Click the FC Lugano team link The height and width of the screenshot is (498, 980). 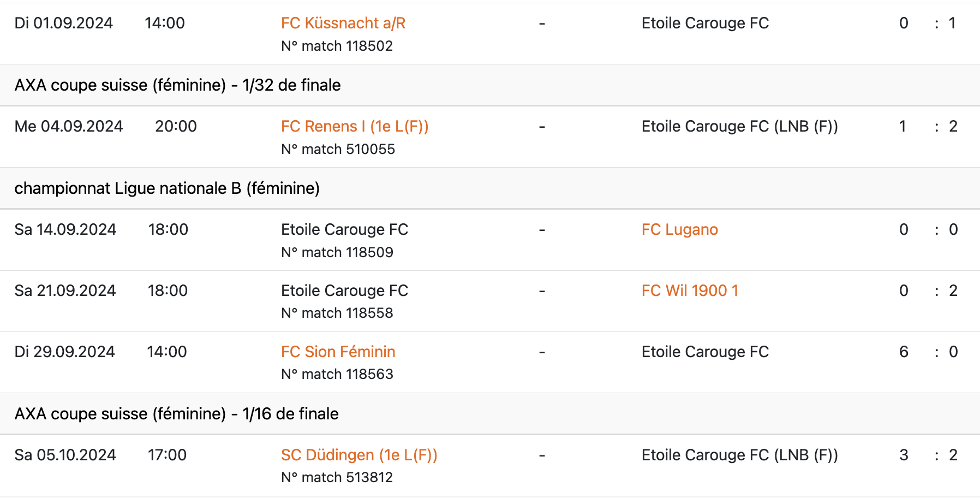click(679, 229)
